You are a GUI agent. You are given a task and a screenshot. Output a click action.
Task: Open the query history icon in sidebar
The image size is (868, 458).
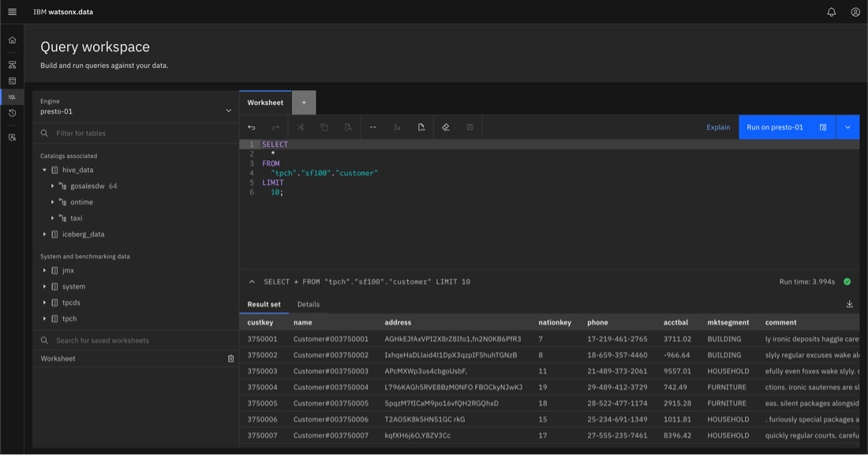pos(12,112)
